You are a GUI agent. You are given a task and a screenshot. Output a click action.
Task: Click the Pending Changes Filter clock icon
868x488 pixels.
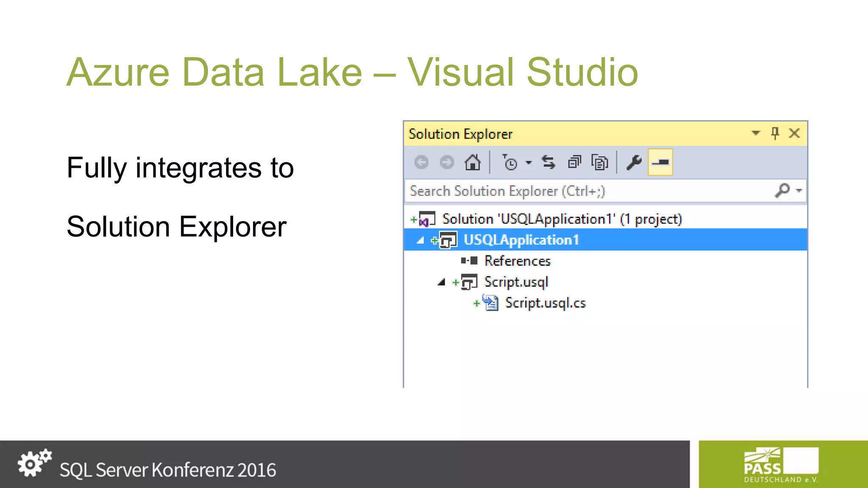pyautogui.click(x=510, y=162)
